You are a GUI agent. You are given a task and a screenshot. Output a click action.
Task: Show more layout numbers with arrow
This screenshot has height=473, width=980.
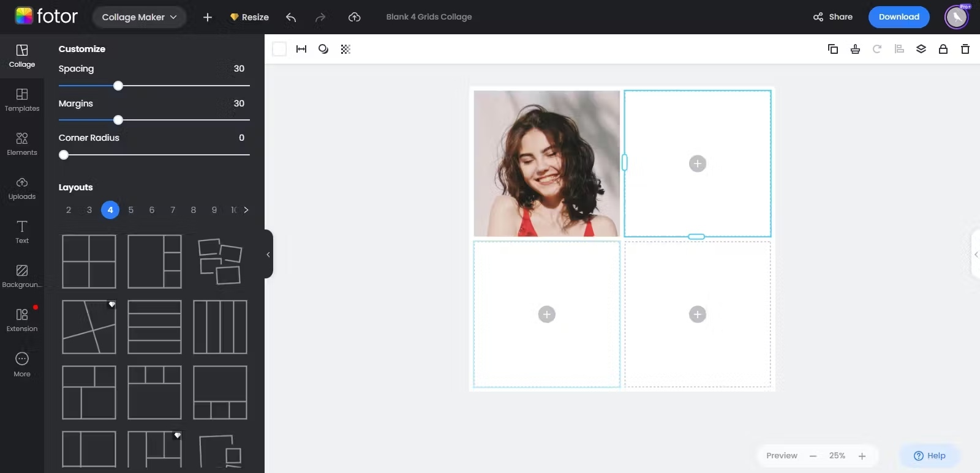[246, 210]
